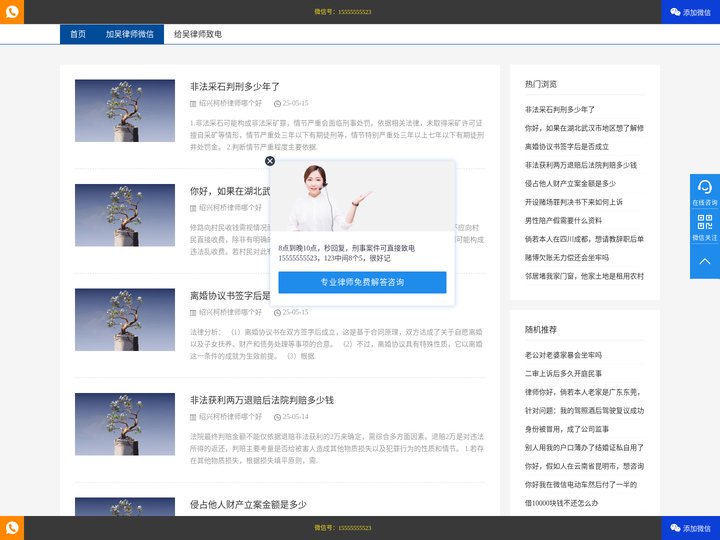Open 非法采石判刑多少年了 in 热门浏览
This screenshot has height=540, width=720.
[560, 109]
